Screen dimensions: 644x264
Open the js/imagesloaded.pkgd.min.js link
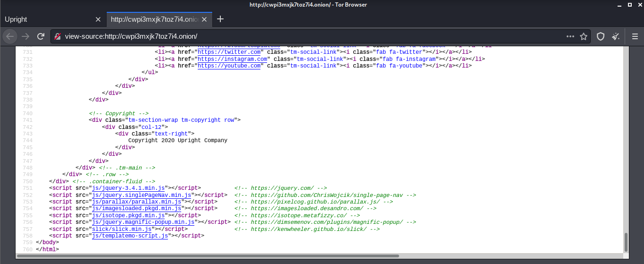tap(137, 208)
